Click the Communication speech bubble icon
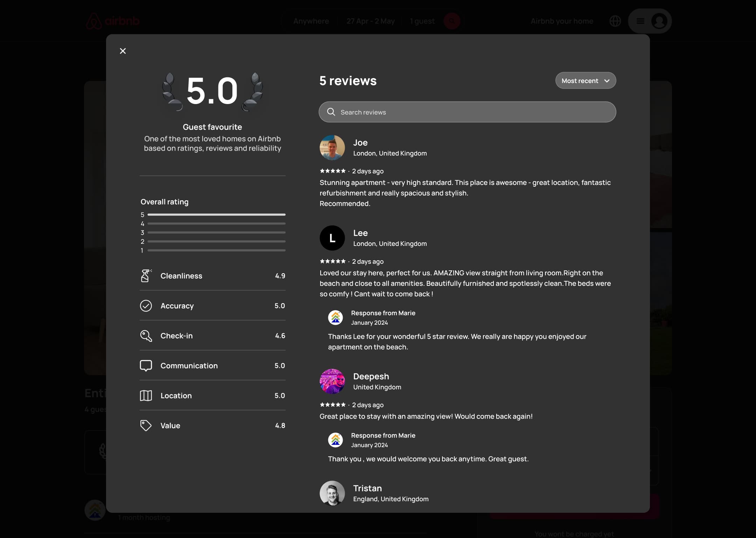Screen dimensions: 756x538 (x=146, y=366)
